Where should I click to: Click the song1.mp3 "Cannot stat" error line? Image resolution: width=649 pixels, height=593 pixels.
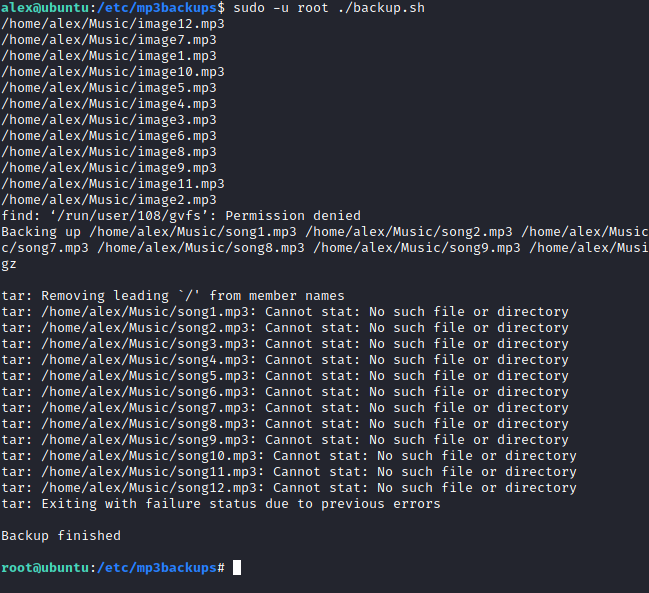[x=284, y=311]
